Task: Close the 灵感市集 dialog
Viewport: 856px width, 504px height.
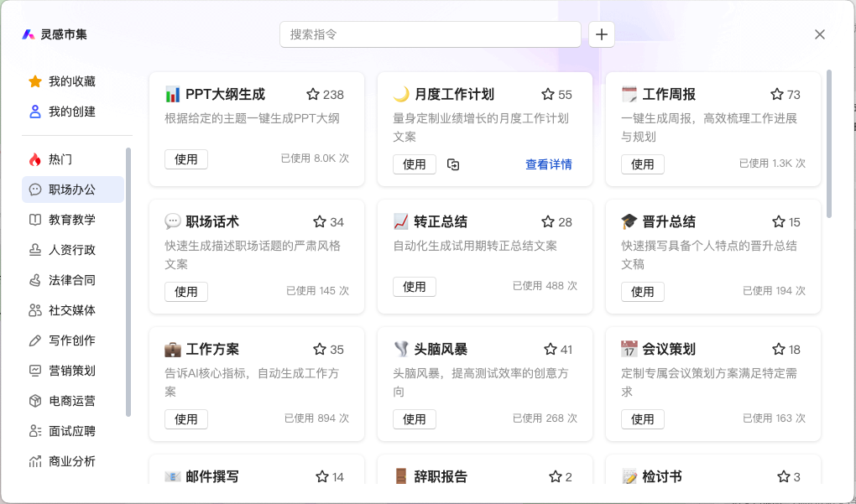Action: [x=819, y=34]
